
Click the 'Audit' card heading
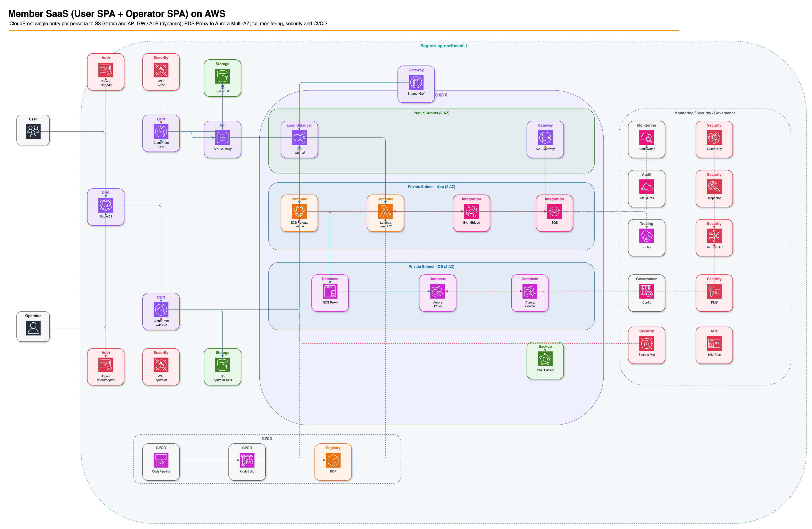point(646,174)
